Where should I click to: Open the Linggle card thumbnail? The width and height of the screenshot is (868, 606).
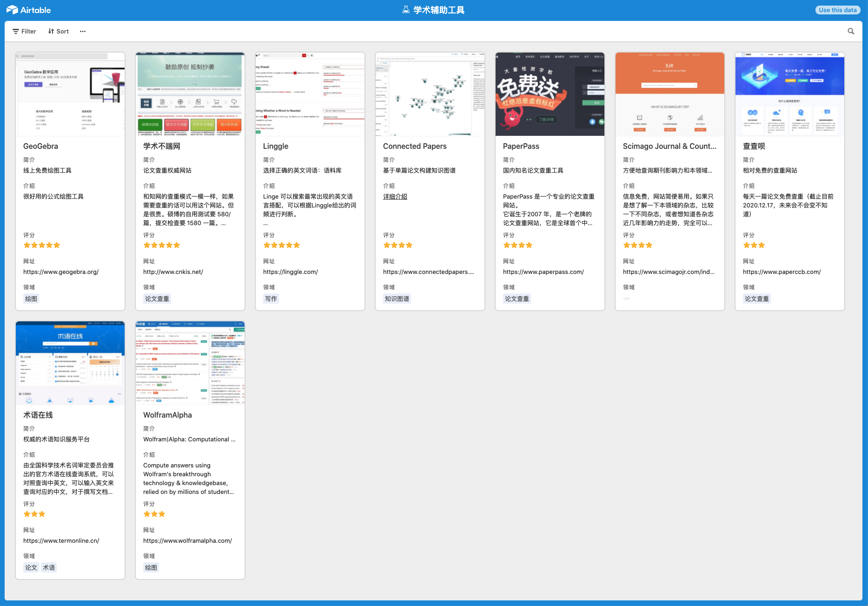click(x=310, y=94)
